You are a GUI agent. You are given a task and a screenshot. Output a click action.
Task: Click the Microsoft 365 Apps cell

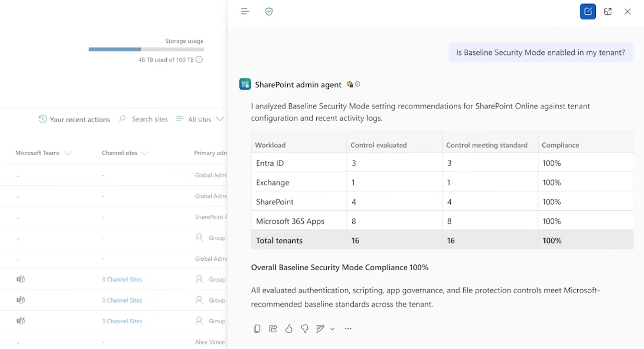[299, 221]
